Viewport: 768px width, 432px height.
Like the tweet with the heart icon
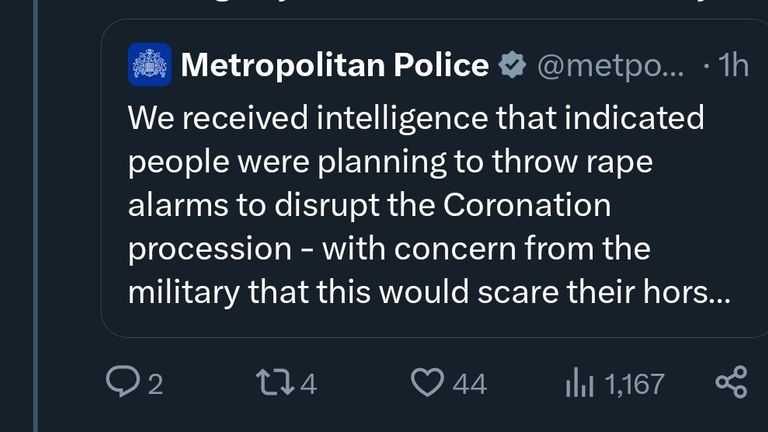[x=427, y=382]
